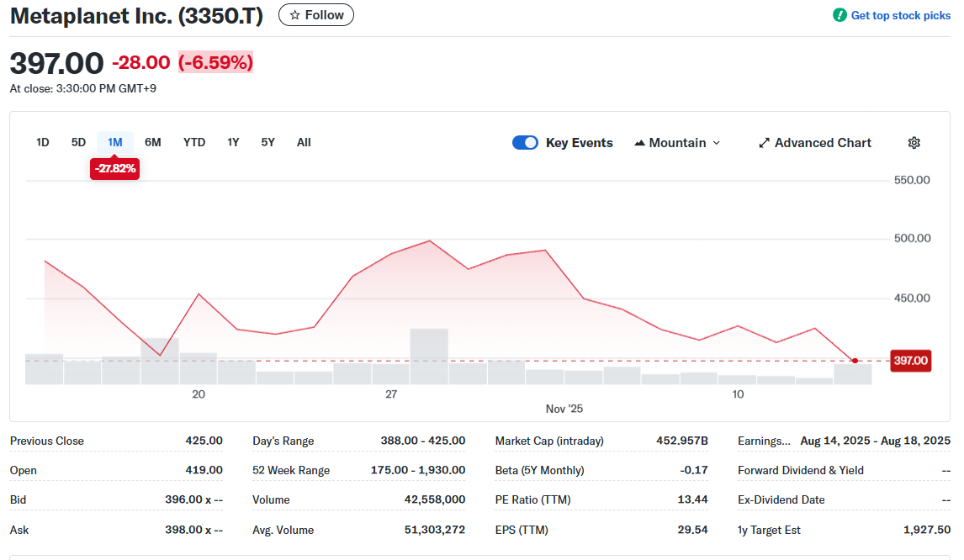Open chart settings via the gear icon
964x560 pixels.
pyautogui.click(x=914, y=142)
